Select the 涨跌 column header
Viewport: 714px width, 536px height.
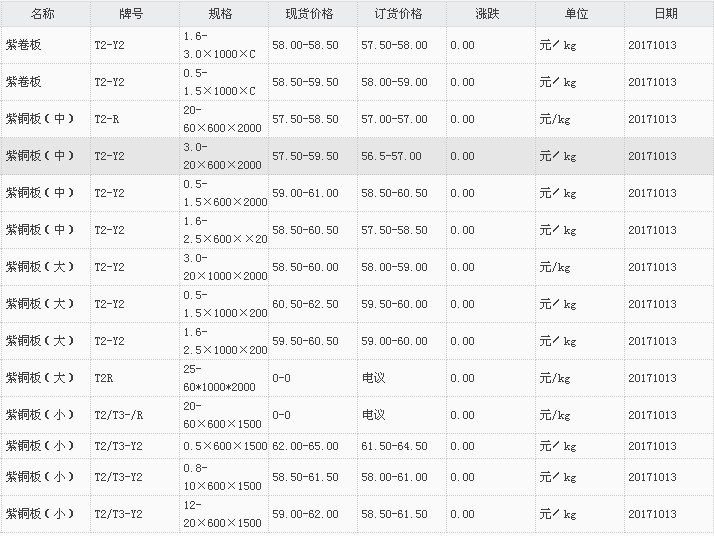click(488, 14)
